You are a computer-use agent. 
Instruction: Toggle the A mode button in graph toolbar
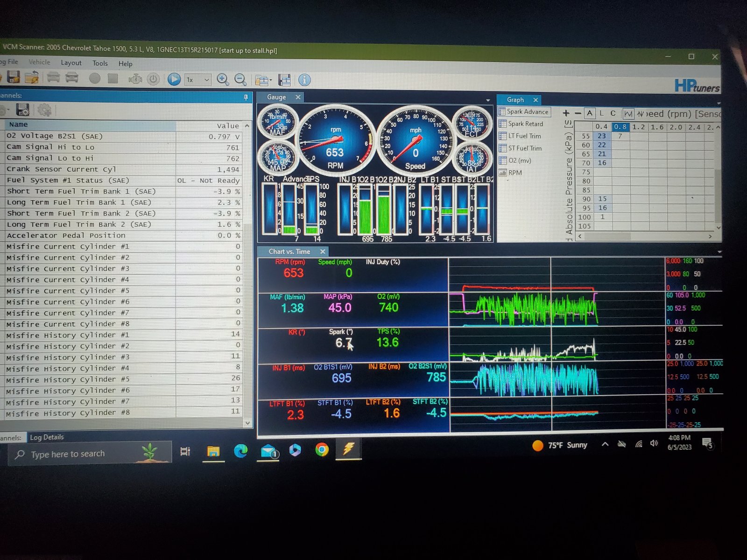(x=590, y=113)
